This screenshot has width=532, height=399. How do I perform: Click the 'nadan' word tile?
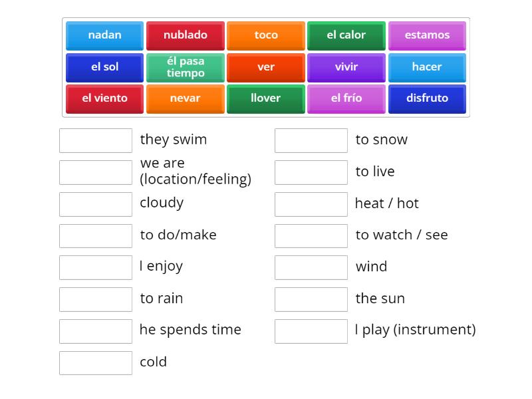[104, 35]
